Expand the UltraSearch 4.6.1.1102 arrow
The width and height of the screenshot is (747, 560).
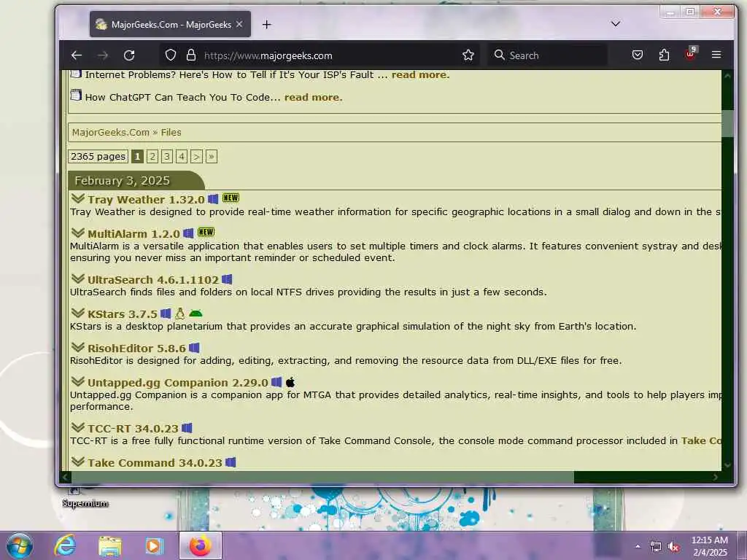coord(77,278)
